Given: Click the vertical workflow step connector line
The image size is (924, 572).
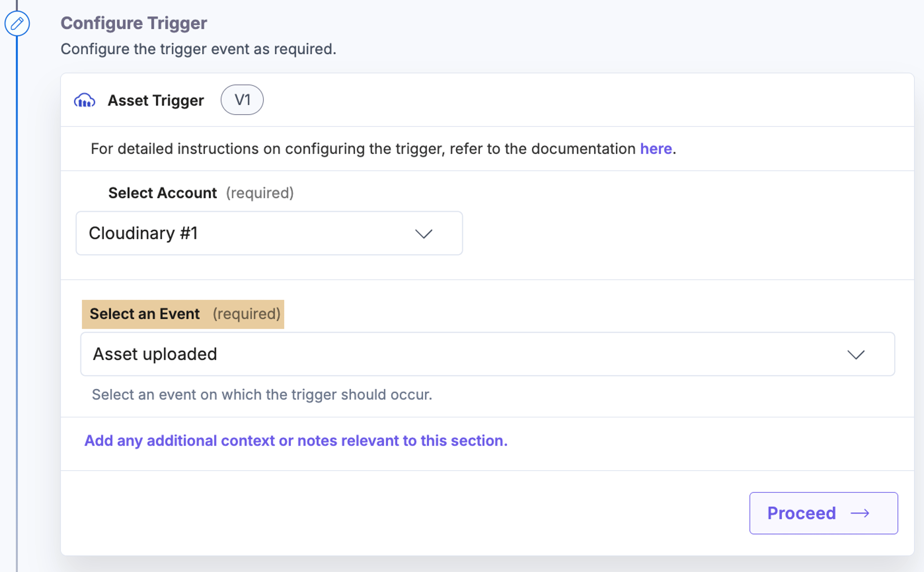Looking at the screenshot, I should tap(17, 303).
